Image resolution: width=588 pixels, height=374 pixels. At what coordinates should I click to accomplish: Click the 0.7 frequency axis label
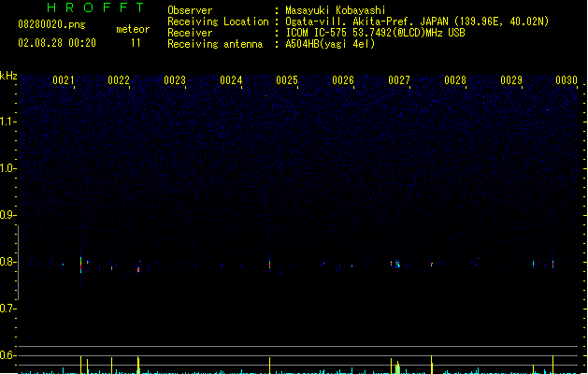(7, 309)
